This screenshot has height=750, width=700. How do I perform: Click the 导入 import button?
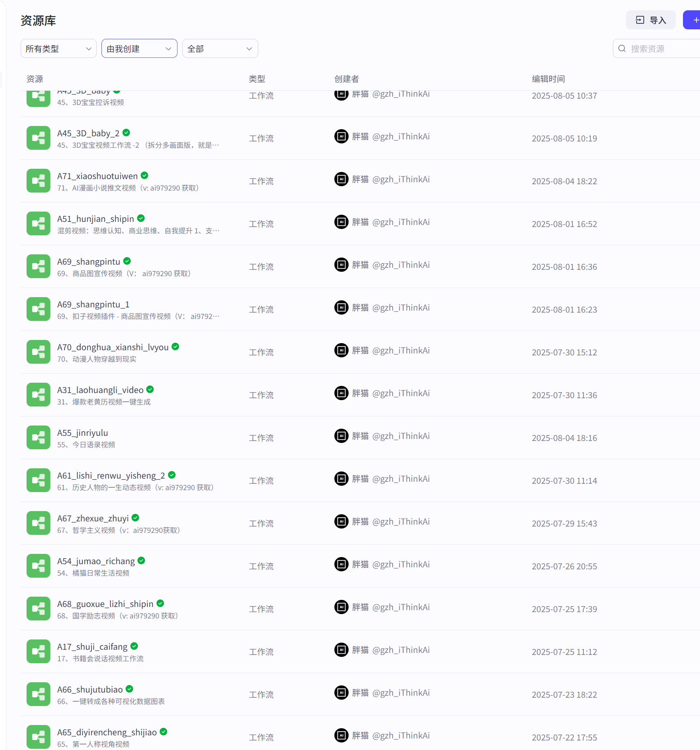pyautogui.click(x=650, y=20)
